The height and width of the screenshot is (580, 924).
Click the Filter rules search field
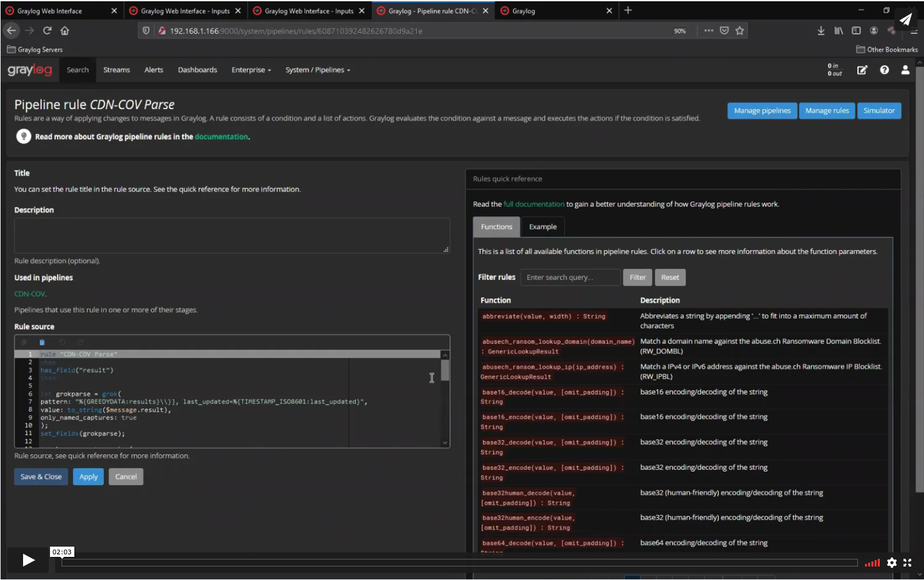569,277
